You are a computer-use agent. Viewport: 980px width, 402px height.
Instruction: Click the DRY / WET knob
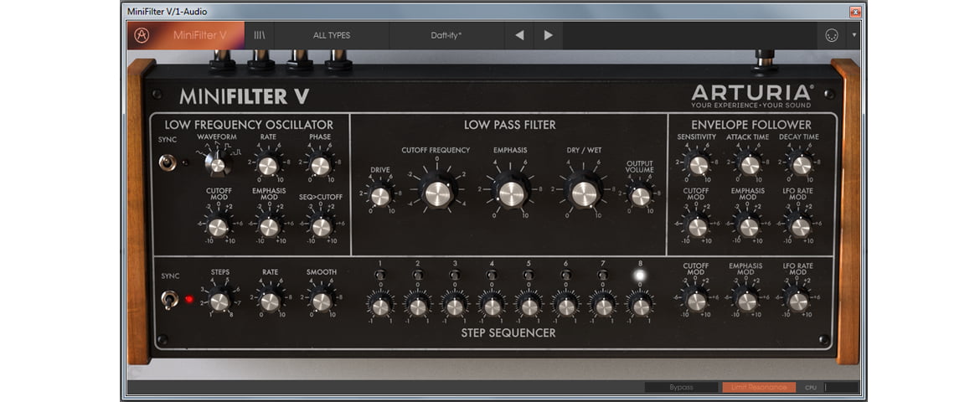point(585,193)
